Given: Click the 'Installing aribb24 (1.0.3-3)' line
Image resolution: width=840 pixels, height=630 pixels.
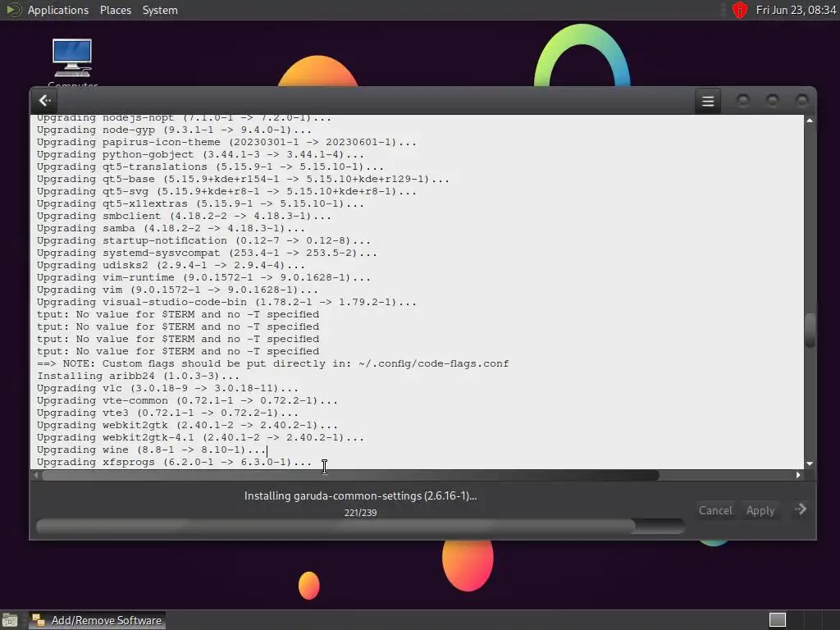Looking at the screenshot, I should [138, 376].
